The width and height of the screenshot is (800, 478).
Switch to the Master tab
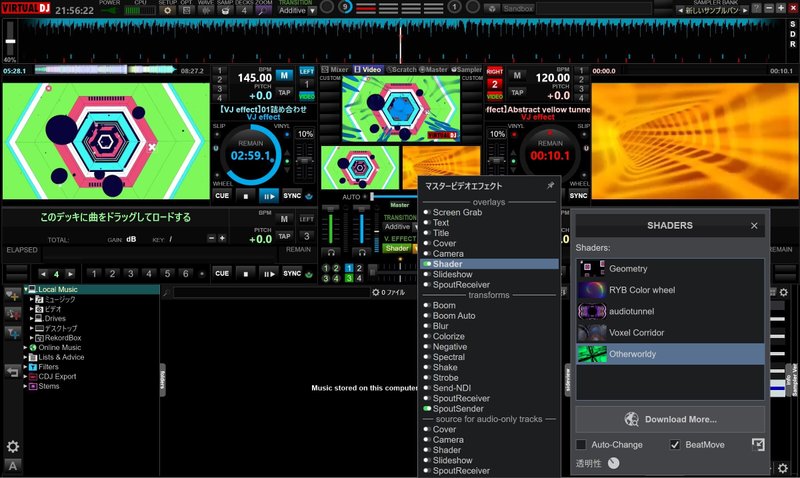pyautogui.click(x=433, y=69)
